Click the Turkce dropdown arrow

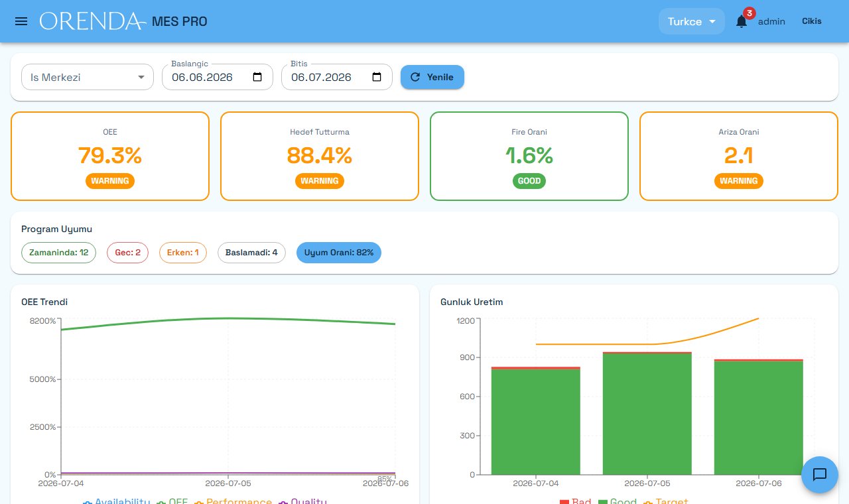(712, 21)
